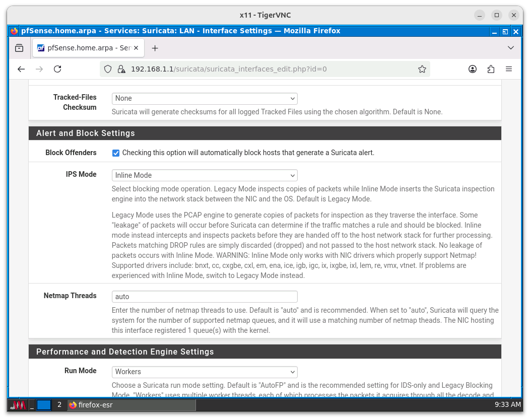
Task: Uncheck the Block Offenders checkbox
Action: (x=115, y=153)
